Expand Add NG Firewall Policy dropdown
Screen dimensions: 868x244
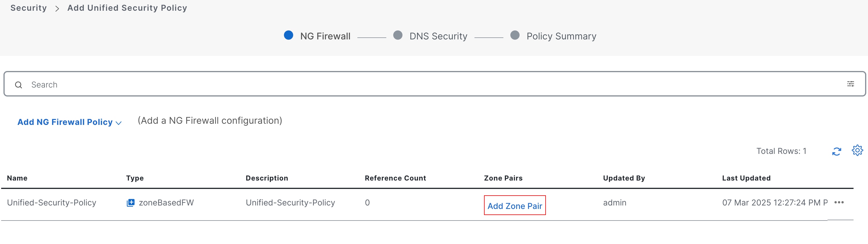point(69,122)
